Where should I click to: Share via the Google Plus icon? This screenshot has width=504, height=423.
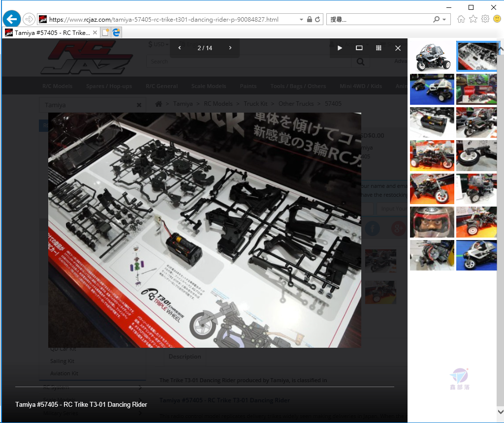pos(399,229)
